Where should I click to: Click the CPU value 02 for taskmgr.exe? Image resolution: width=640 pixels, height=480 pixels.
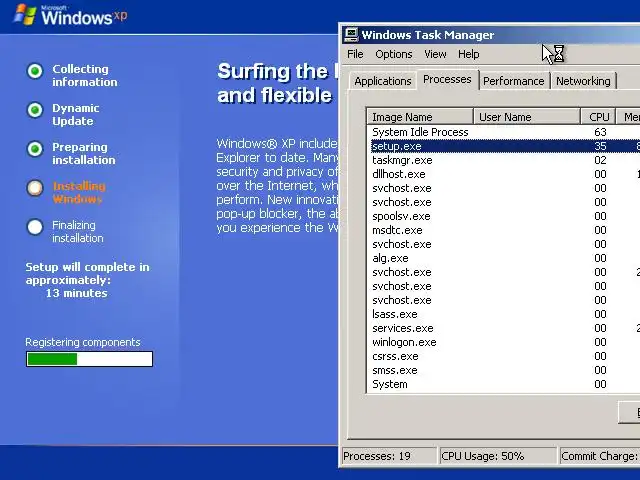pos(600,160)
